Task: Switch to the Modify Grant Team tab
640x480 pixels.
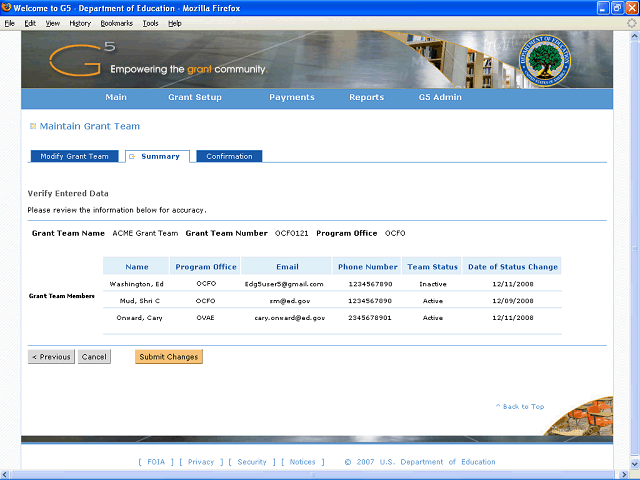Action: (x=74, y=156)
